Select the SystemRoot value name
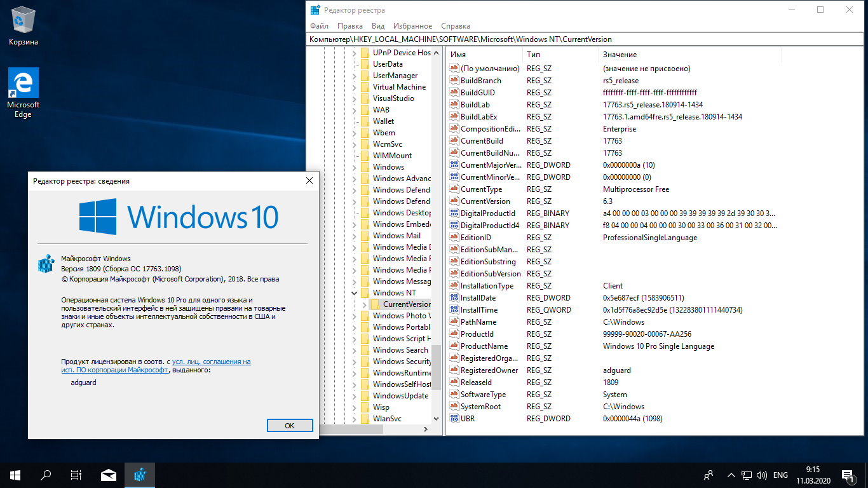Viewport: 868px width, 488px height. point(481,407)
